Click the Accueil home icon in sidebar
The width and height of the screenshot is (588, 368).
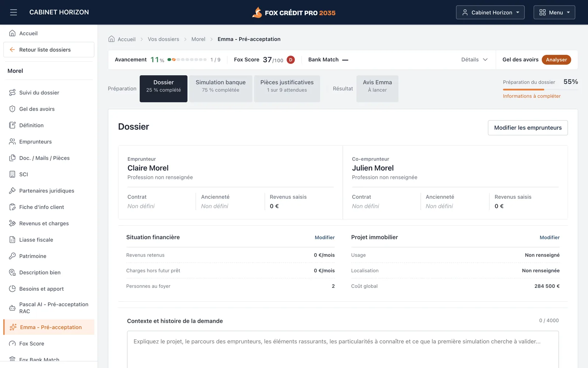tap(12, 33)
